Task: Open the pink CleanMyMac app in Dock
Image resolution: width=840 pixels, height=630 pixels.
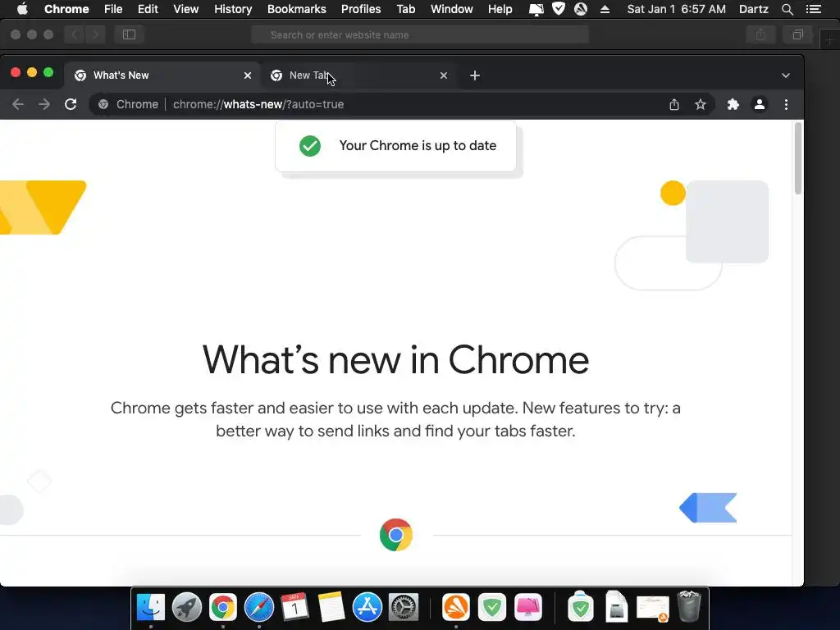Action: point(528,607)
